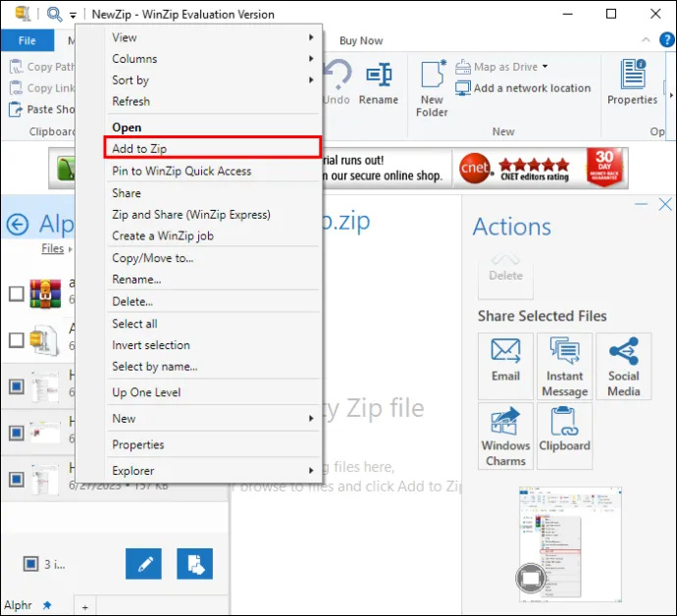Screen dimensions: 677x616
Task: Open the Alphr tab at bottom
Action: point(18,605)
